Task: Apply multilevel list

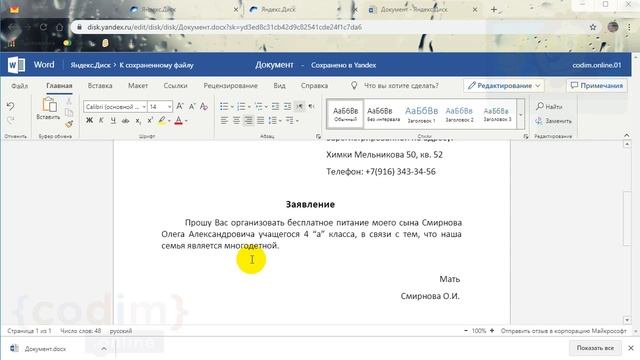Action: point(258,107)
